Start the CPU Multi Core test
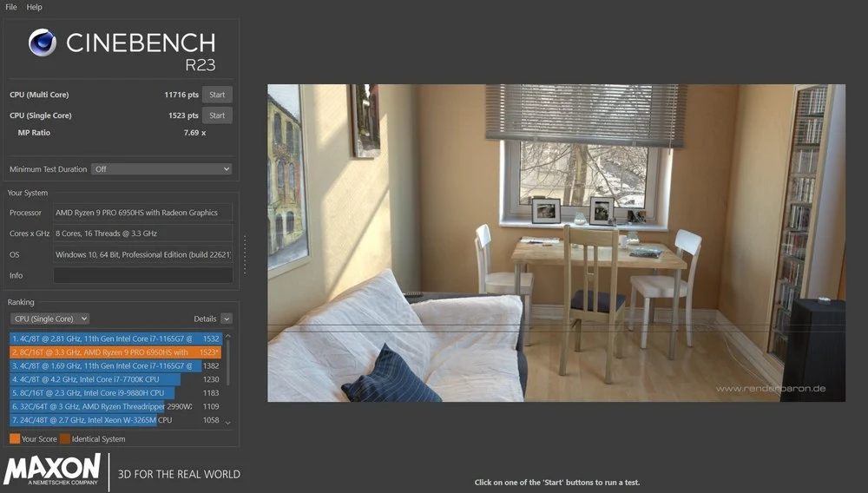Screen dimensions: 868x493 coord(217,95)
